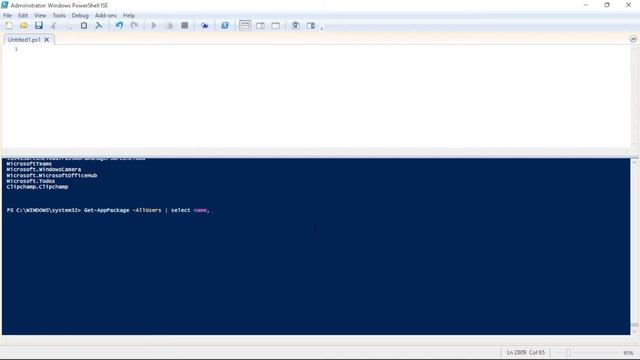Open the Debug menu
The height and width of the screenshot is (360, 640).
[x=80, y=16]
